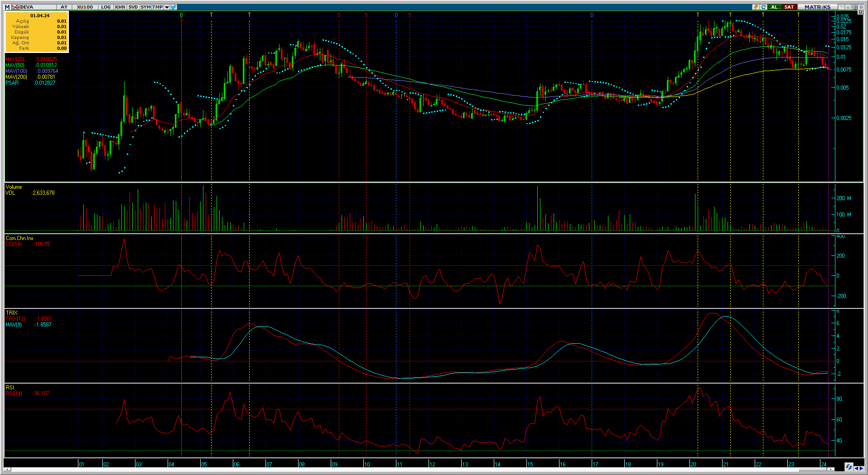868x475 pixels.
Task: Click the blue right arrow at bottom right
Action: (x=861, y=469)
